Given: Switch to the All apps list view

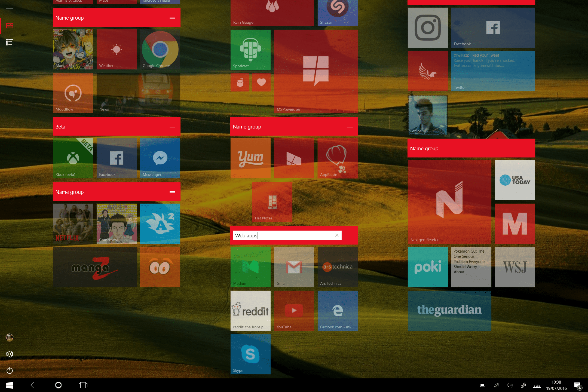Looking at the screenshot, I should [10, 42].
